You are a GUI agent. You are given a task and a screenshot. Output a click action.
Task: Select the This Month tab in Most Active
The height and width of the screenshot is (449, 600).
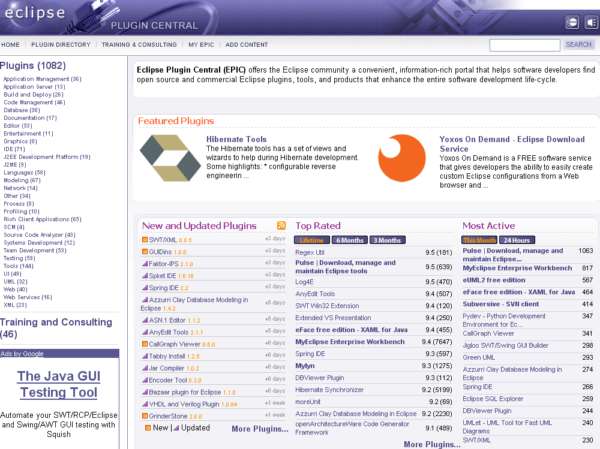coord(479,240)
